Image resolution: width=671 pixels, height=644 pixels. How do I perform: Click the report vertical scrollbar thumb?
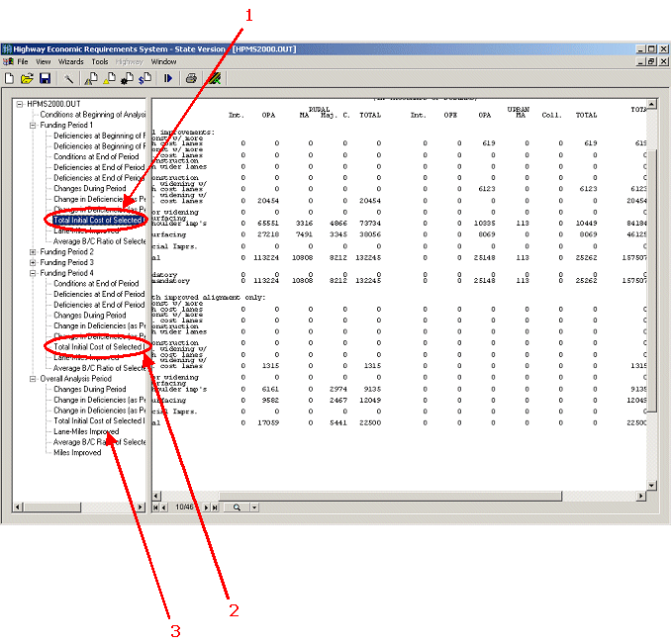click(651, 281)
